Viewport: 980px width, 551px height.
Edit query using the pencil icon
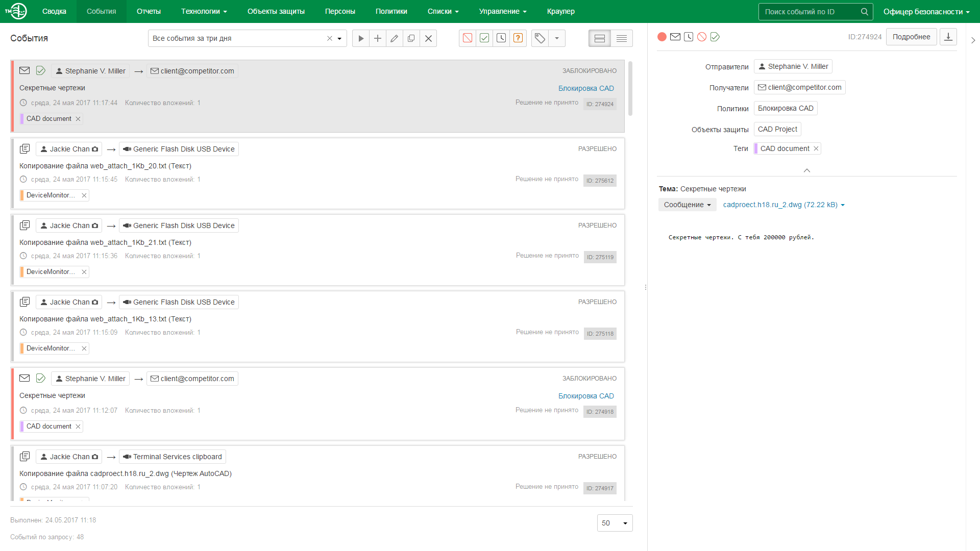point(395,38)
